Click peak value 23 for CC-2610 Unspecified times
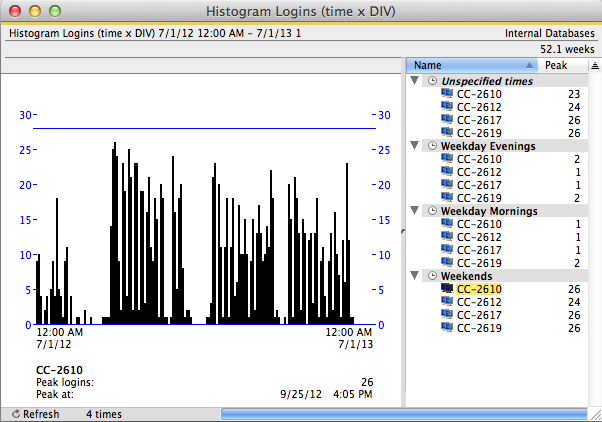The image size is (602, 422). (574, 94)
